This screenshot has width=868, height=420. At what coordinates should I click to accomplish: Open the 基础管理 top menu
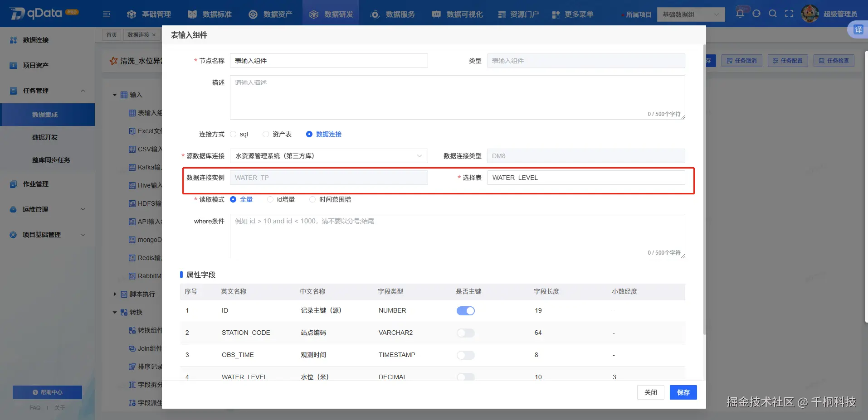coord(149,14)
